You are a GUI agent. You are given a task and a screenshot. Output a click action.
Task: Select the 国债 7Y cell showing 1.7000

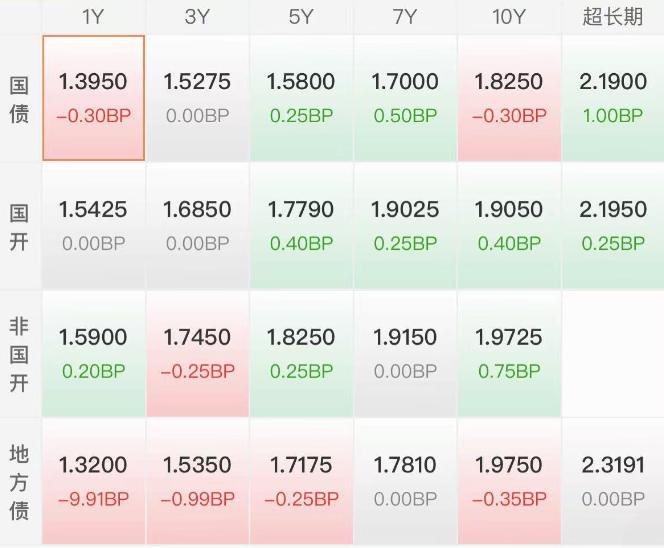(405, 98)
